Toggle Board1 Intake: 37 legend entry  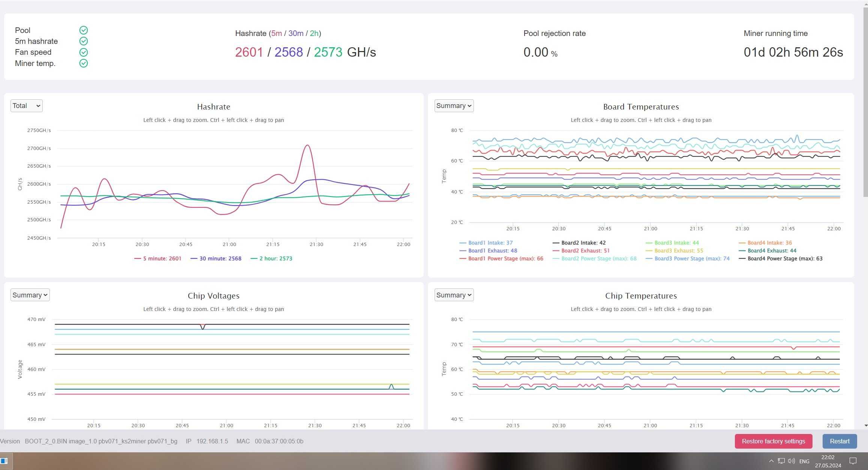[486, 243]
